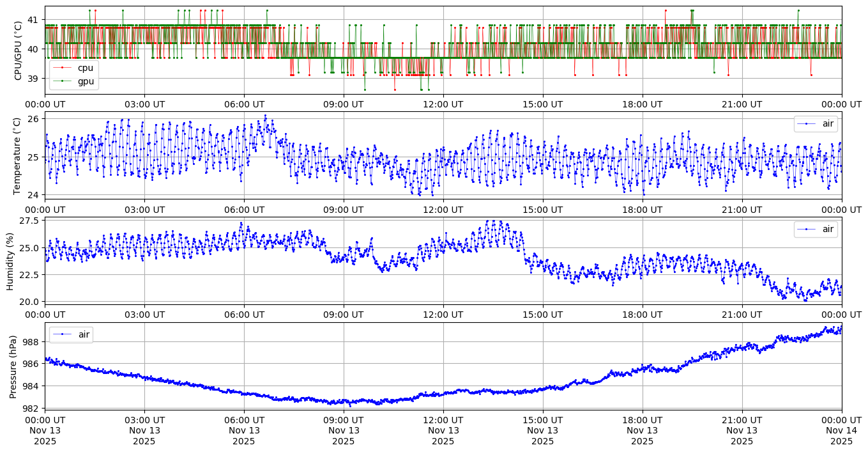Click the 06:00 UT tick under Temperature plot

(243, 209)
